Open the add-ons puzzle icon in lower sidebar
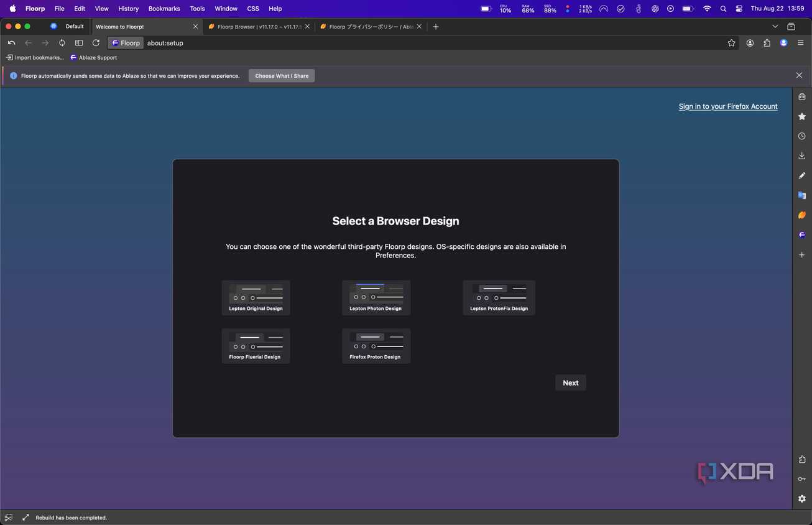This screenshot has width=812, height=525. 802,459
